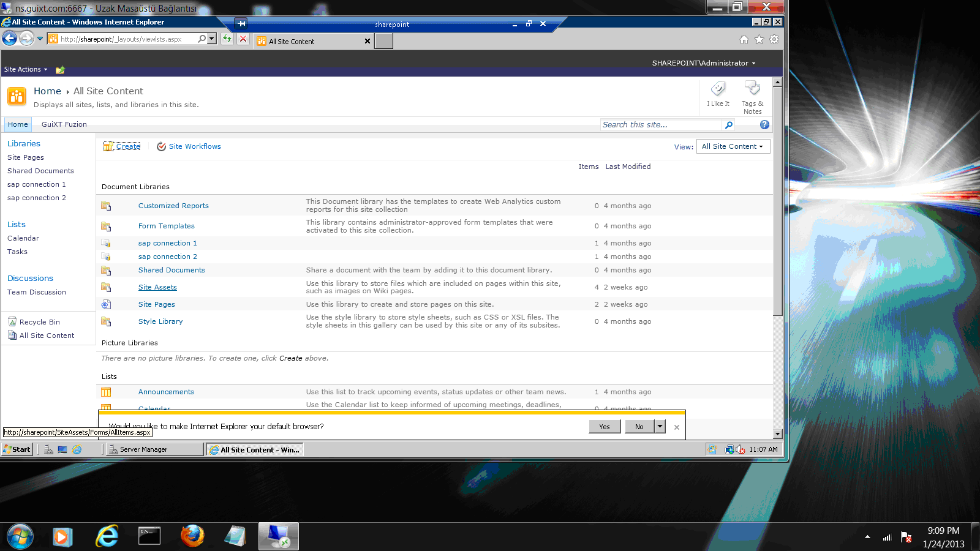Click No on the default browser prompt
The width and height of the screenshot is (980, 551).
pos(639,427)
